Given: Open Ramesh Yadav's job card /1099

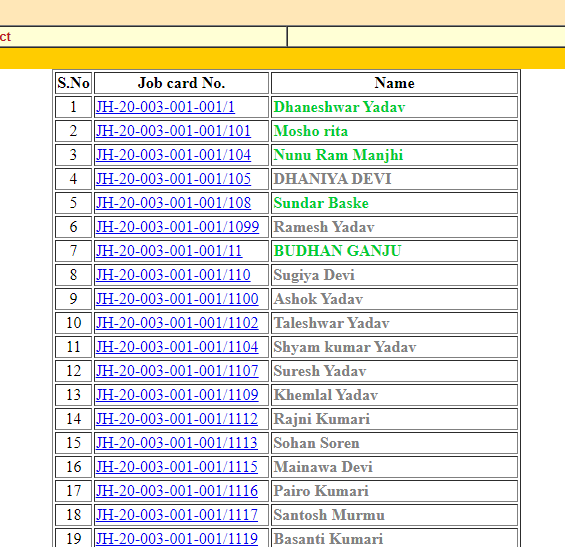Looking at the screenshot, I should pyautogui.click(x=178, y=227).
